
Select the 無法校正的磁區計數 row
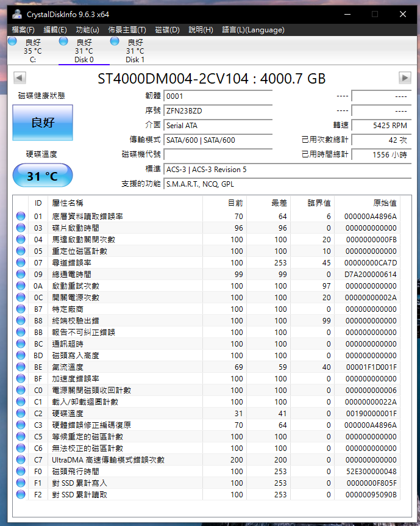(207, 448)
